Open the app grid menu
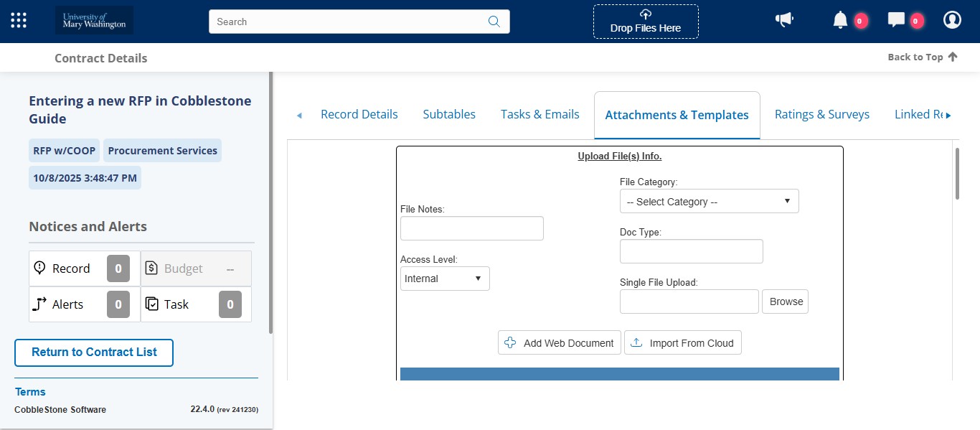 pos(18,19)
